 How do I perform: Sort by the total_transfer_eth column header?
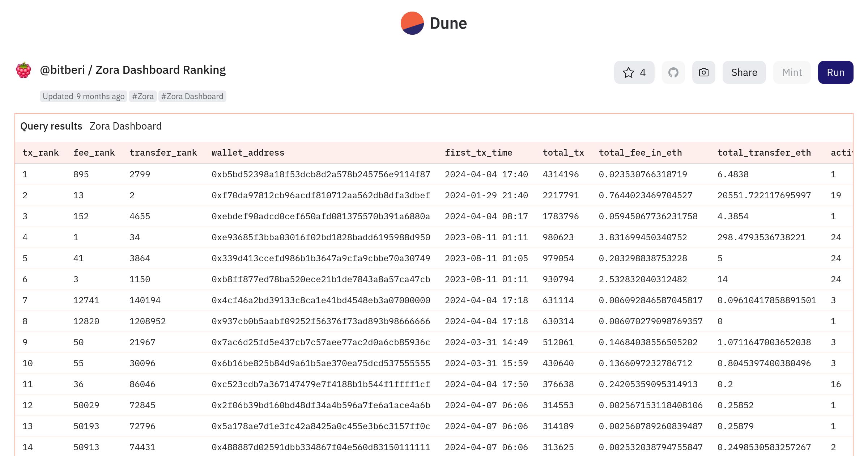[x=764, y=153]
